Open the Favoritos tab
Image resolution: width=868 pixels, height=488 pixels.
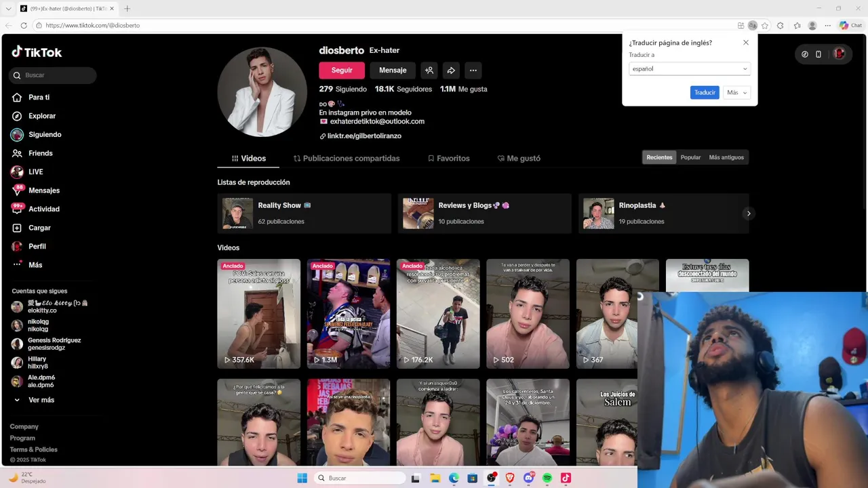[x=448, y=159]
